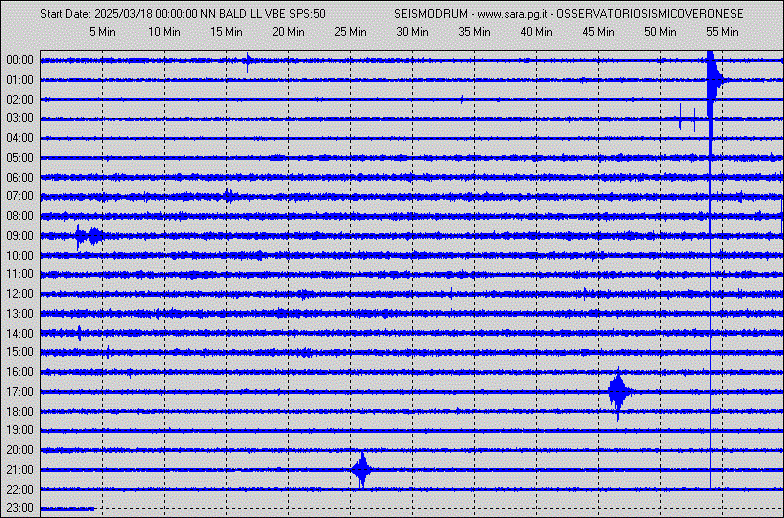The image size is (784, 518).
Task: Click the small spike on 00:00 trace
Action: click(x=248, y=62)
